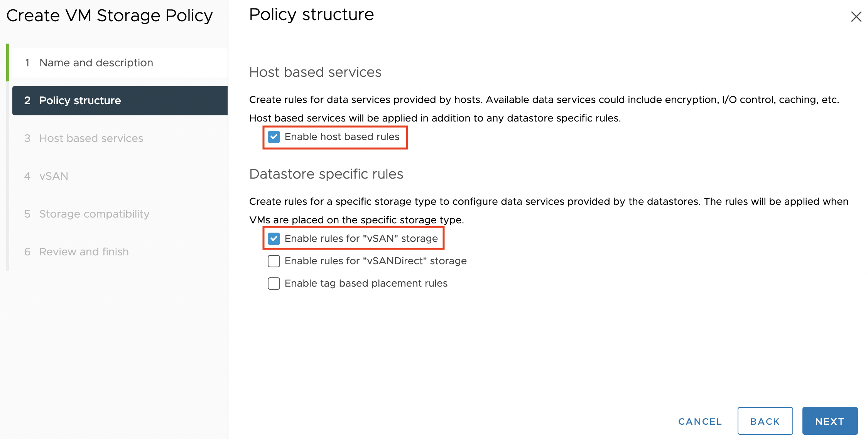The height and width of the screenshot is (439, 868).
Task: Go to Review and finish step
Action: [84, 252]
